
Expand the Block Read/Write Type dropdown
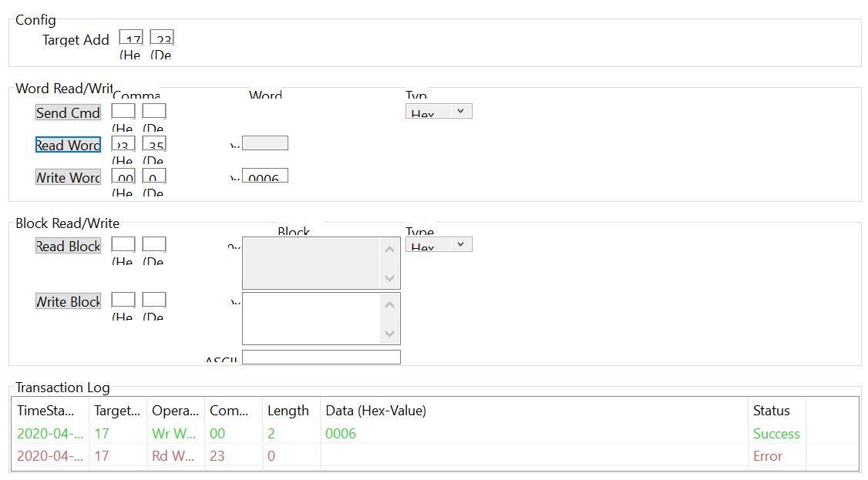pos(439,244)
